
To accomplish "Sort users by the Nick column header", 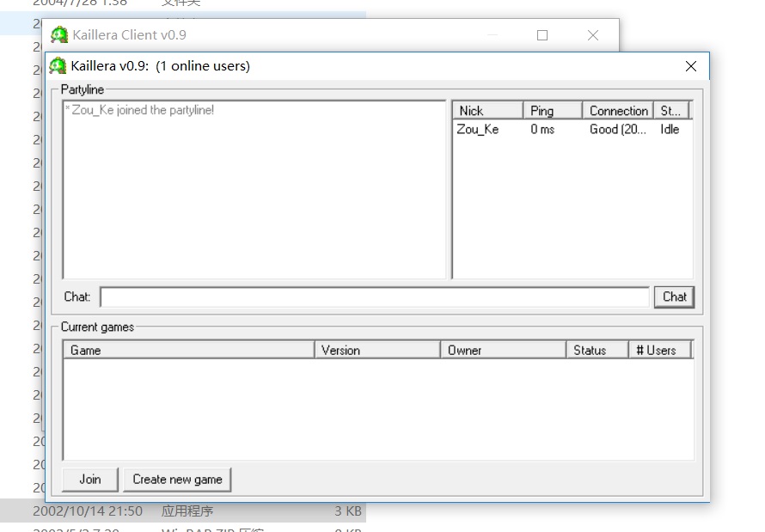I will (x=488, y=111).
